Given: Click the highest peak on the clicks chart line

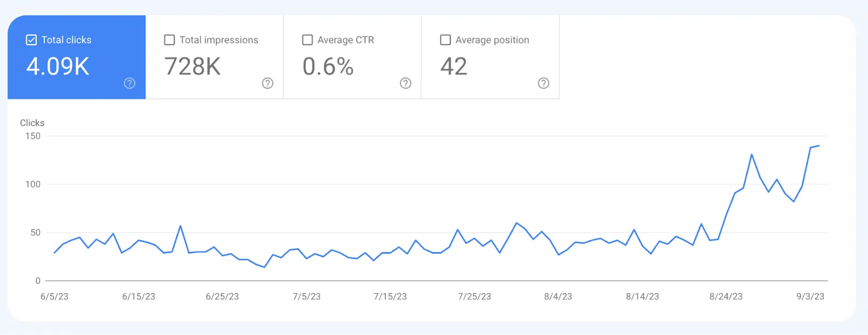Looking at the screenshot, I should 752,154.
